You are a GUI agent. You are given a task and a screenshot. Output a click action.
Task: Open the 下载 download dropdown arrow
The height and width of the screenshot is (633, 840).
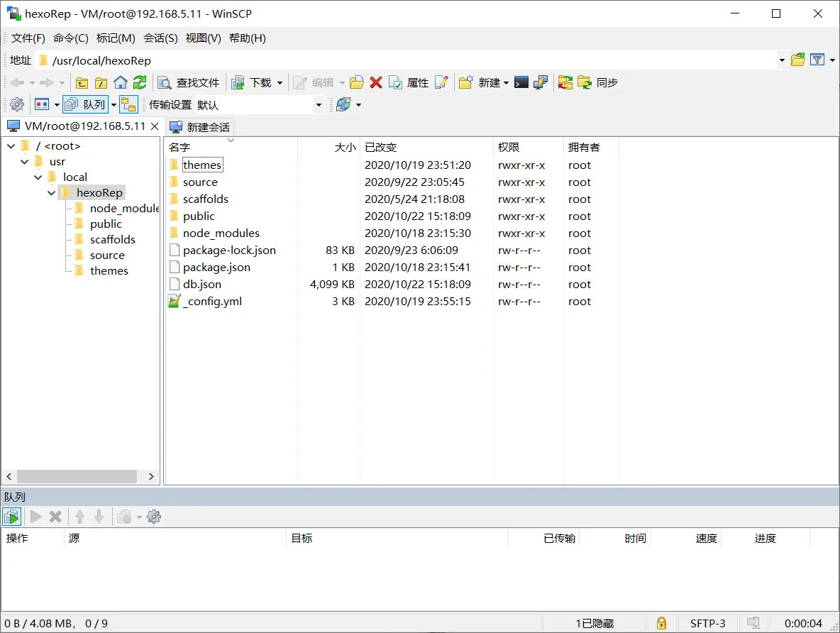click(278, 82)
